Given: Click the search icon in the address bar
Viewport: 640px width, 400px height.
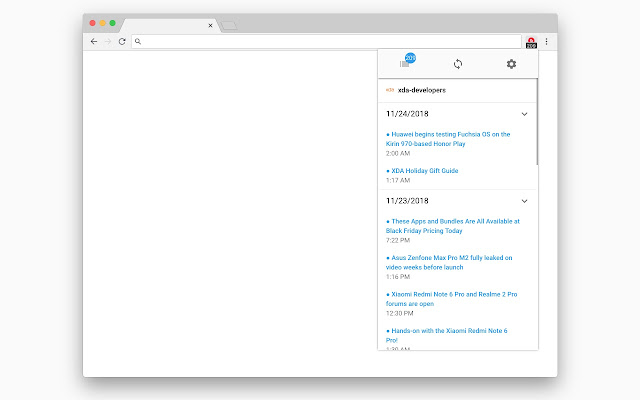Looking at the screenshot, I should click(x=138, y=41).
